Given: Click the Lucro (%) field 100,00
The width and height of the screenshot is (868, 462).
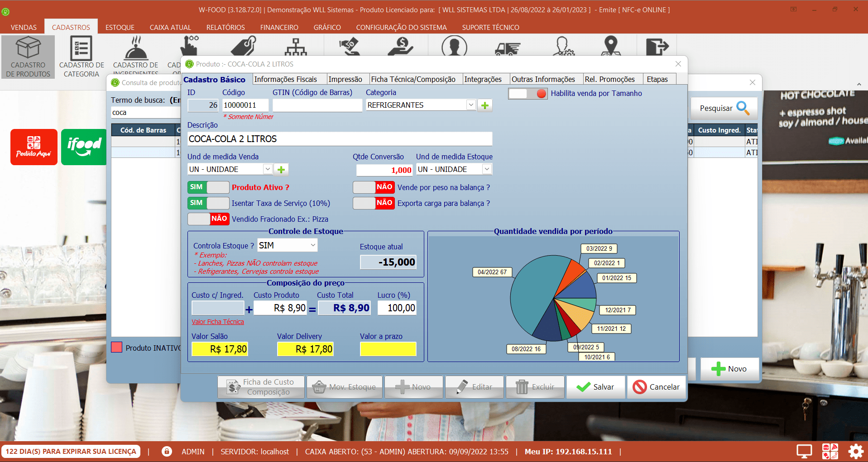Looking at the screenshot, I should pos(396,308).
